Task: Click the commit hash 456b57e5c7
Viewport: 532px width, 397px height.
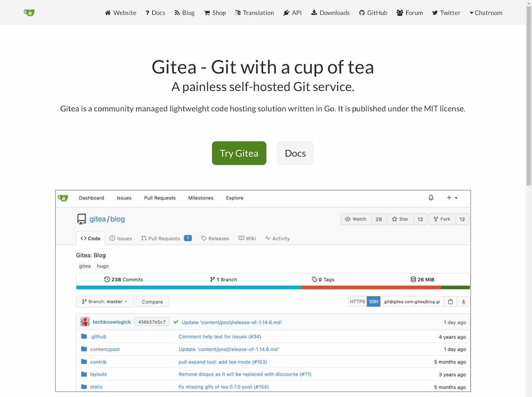Action: [x=151, y=322]
